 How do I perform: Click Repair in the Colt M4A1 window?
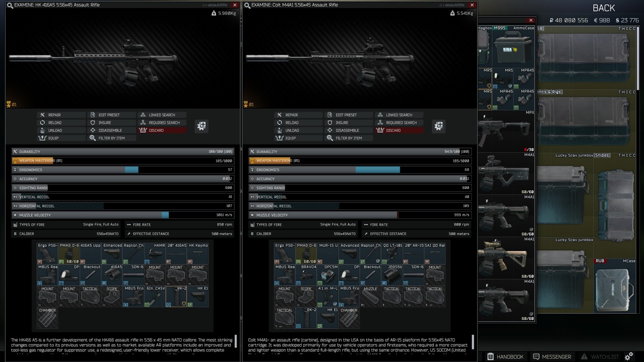pos(298,115)
